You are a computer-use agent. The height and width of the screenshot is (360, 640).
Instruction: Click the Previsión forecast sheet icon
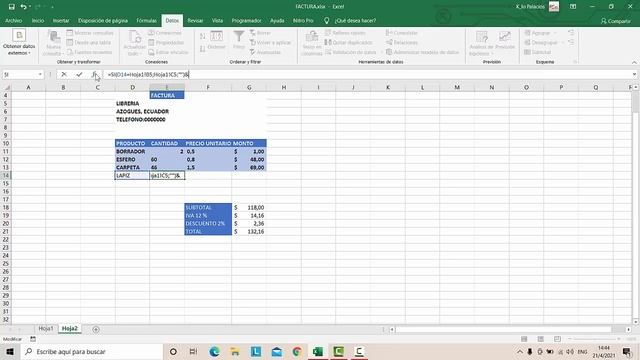[505, 37]
